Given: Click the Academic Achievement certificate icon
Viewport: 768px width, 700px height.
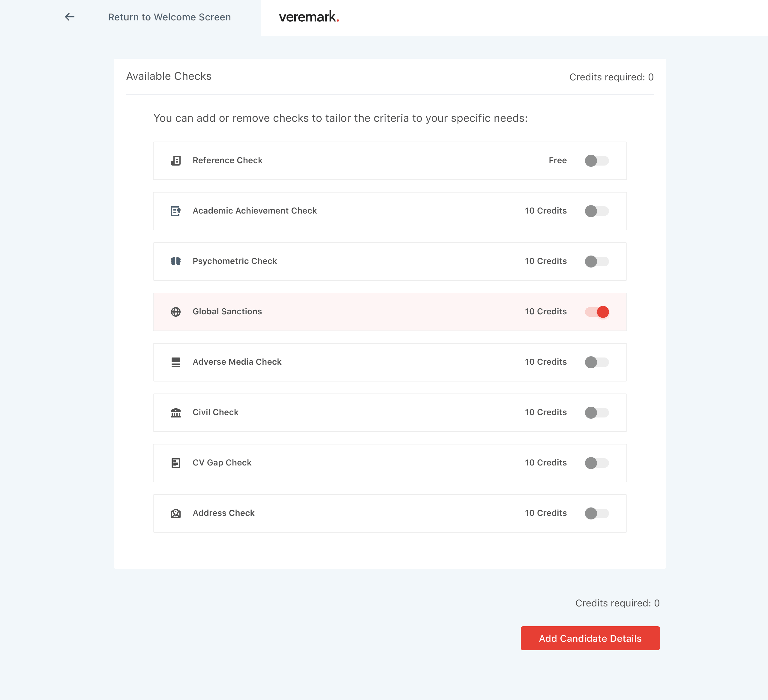Looking at the screenshot, I should coord(175,211).
